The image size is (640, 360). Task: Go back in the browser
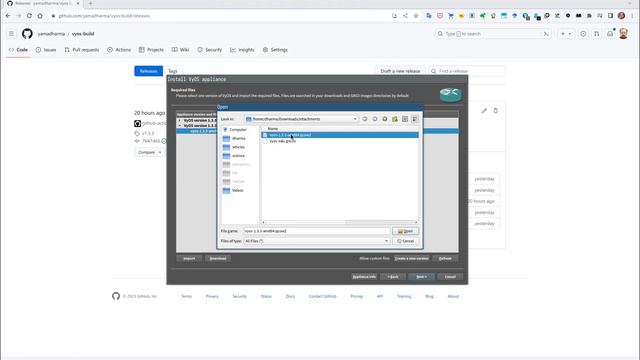8,16
